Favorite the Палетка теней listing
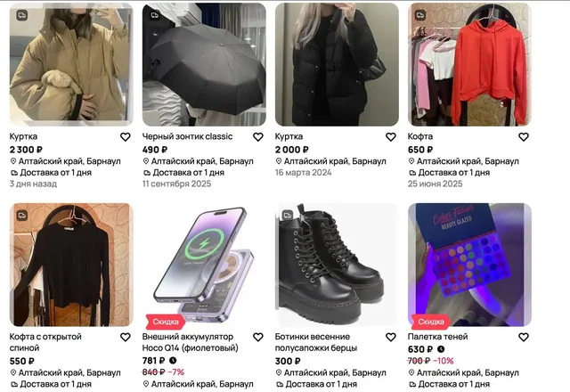Screen dimensions: 570x392 point(524,338)
